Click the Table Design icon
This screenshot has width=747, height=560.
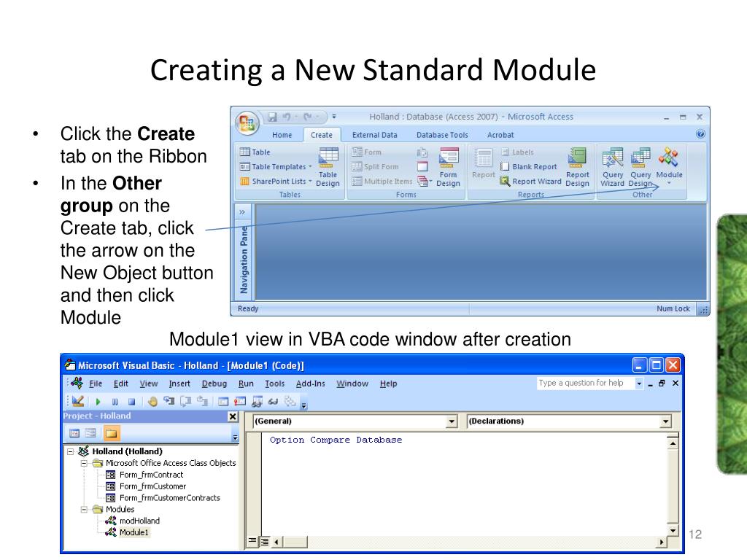click(328, 167)
